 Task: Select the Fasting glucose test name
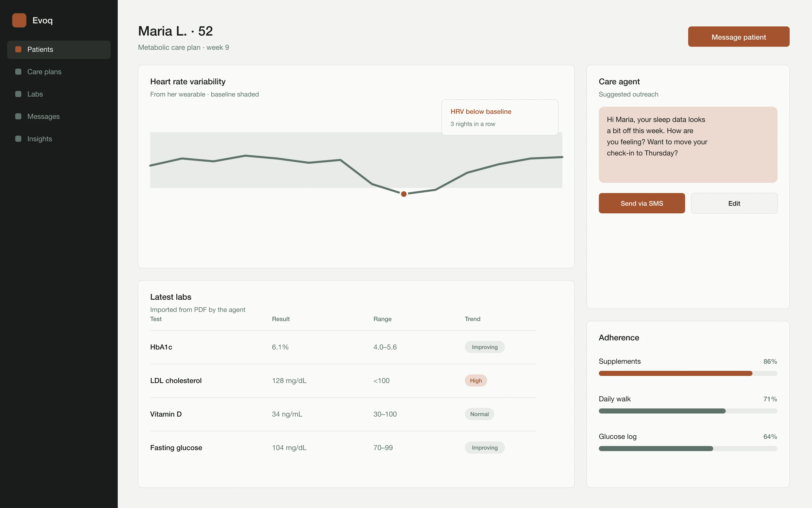[x=176, y=448]
